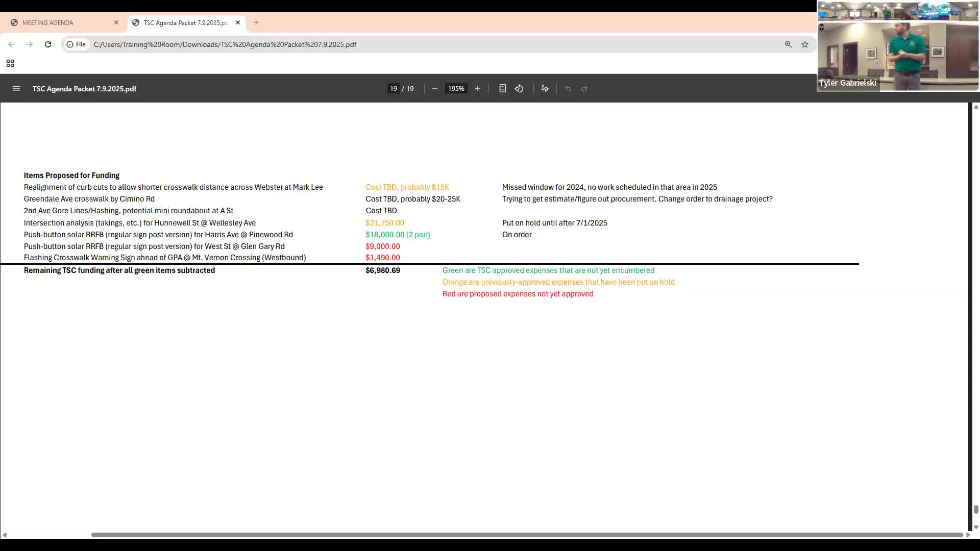980x551 pixels.
Task: Click the 195% zoom level field
Action: coord(456,89)
